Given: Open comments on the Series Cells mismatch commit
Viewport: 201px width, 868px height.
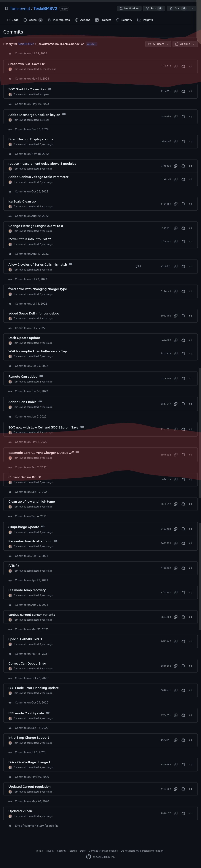Looking at the screenshot, I should (138, 267).
